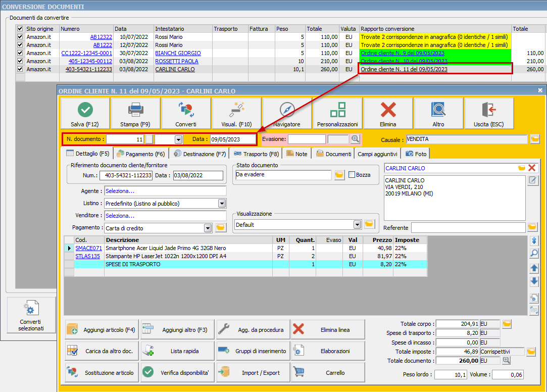The height and width of the screenshot is (392, 547).
Task: Uncheck the CARLINI CARLO row checkbox
Action: click(20, 69)
